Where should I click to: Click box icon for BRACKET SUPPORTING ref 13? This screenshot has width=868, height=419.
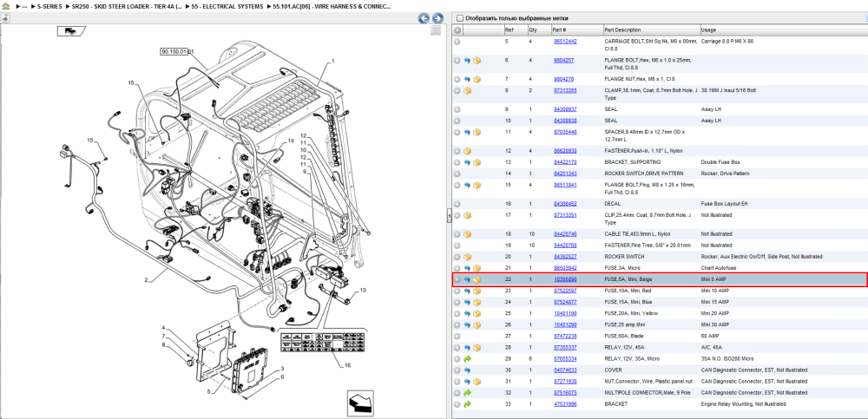[x=477, y=162]
